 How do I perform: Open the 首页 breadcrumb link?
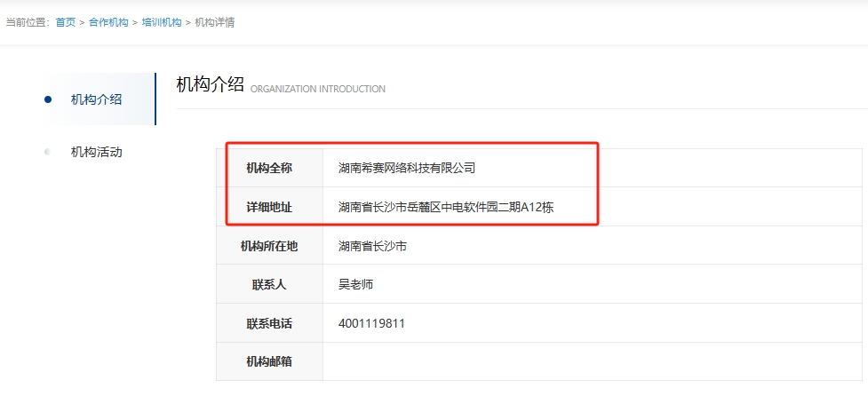[x=66, y=23]
